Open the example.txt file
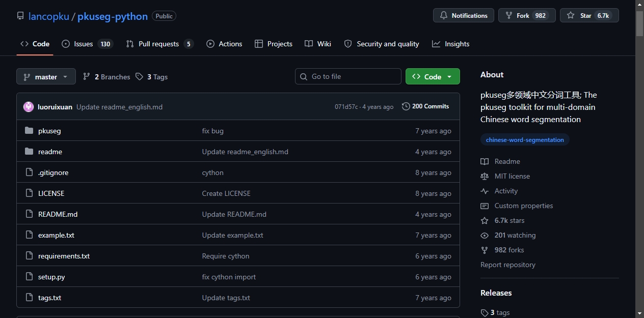 56,235
